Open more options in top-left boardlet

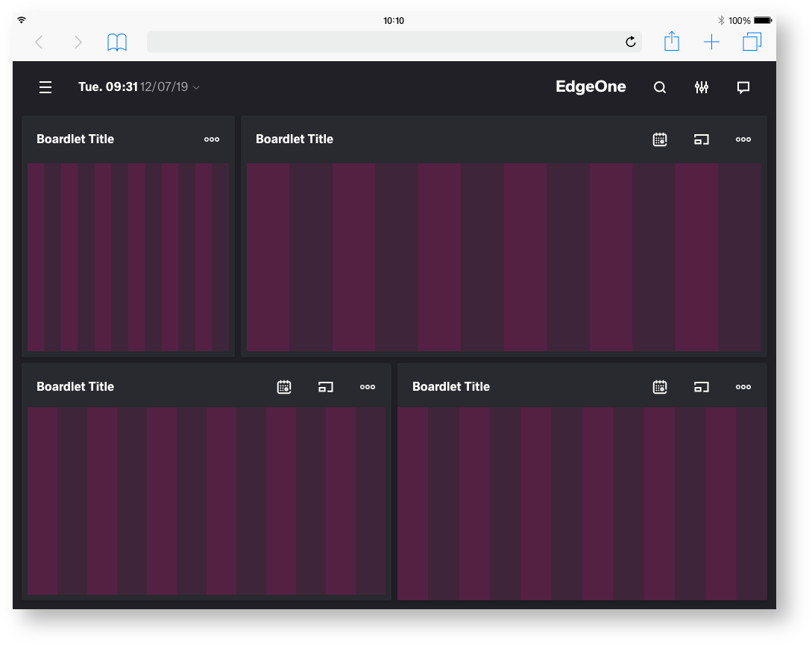pos(212,139)
